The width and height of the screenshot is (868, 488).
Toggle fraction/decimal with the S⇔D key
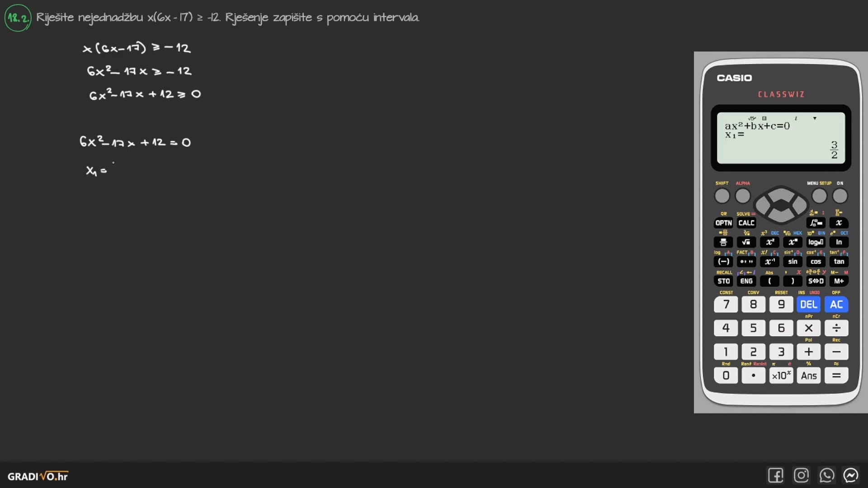816,281
